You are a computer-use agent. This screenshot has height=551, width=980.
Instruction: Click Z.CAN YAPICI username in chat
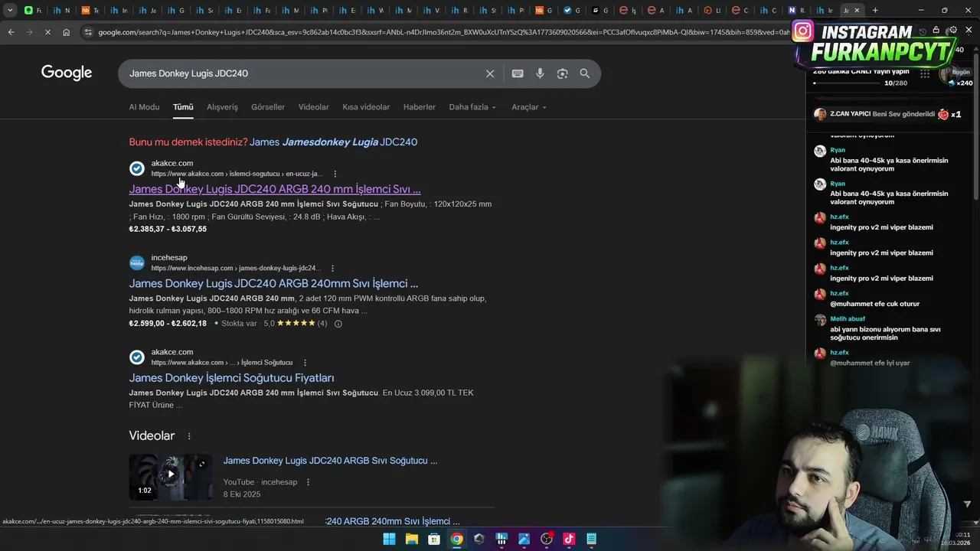[850, 114]
